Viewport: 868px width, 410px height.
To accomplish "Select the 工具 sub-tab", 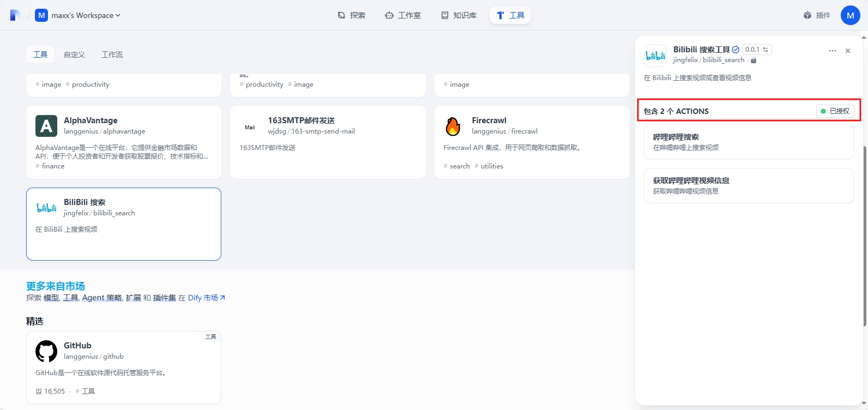I will point(40,55).
